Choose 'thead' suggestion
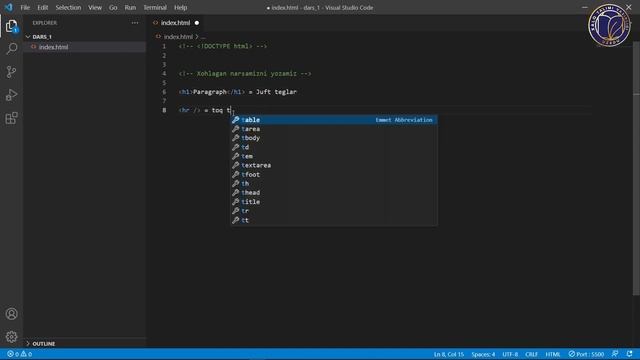This screenshot has width=640, height=360. 334,193
